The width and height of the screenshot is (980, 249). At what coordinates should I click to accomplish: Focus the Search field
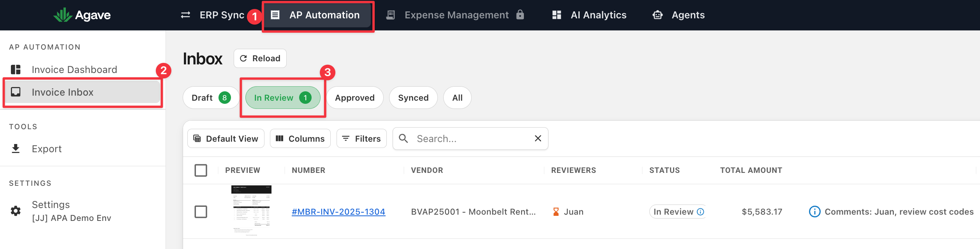point(471,139)
